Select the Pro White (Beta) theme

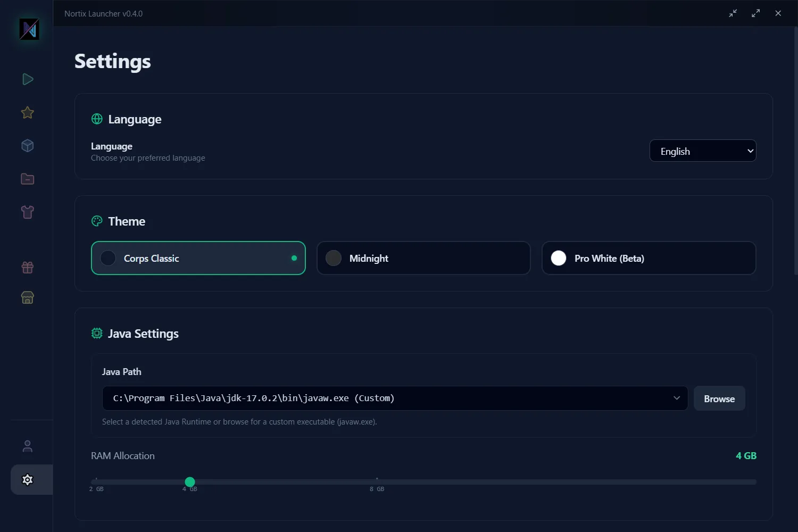click(649, 259)
